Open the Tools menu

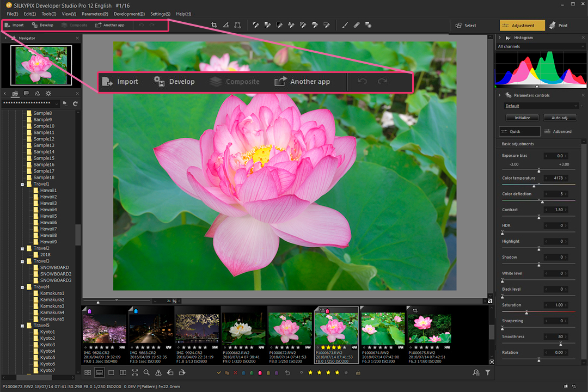[x=49, y=14]
